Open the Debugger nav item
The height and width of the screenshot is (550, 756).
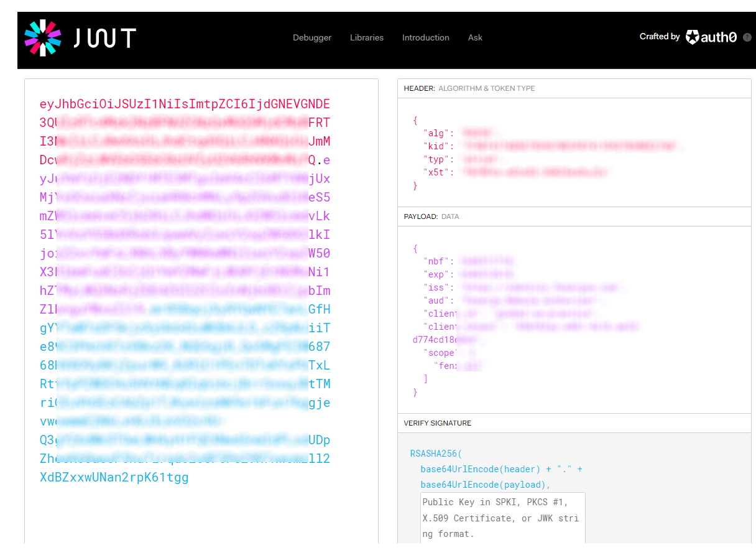tap(312, 38)
